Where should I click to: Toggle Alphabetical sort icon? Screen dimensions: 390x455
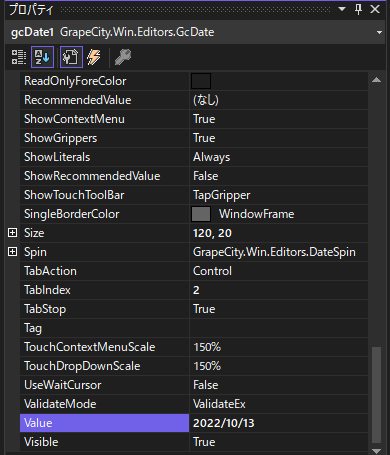click(42, 57)
